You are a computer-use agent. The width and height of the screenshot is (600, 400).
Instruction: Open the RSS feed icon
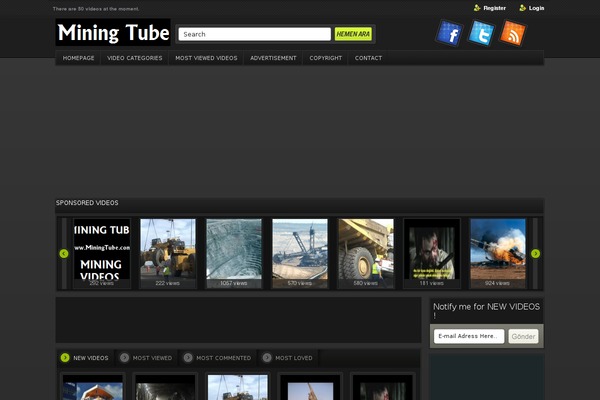[x=513, y=34]
